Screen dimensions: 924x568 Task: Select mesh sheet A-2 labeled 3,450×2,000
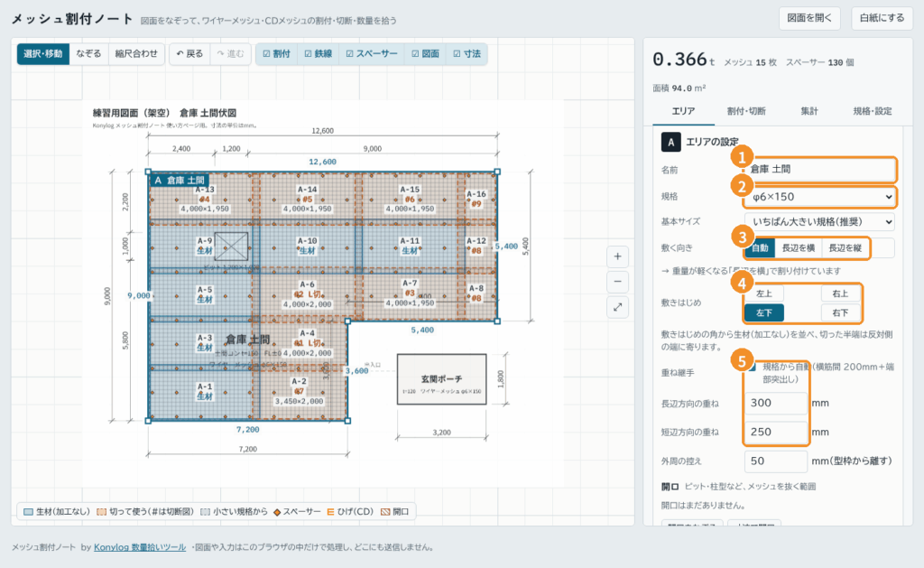point(300,392)
